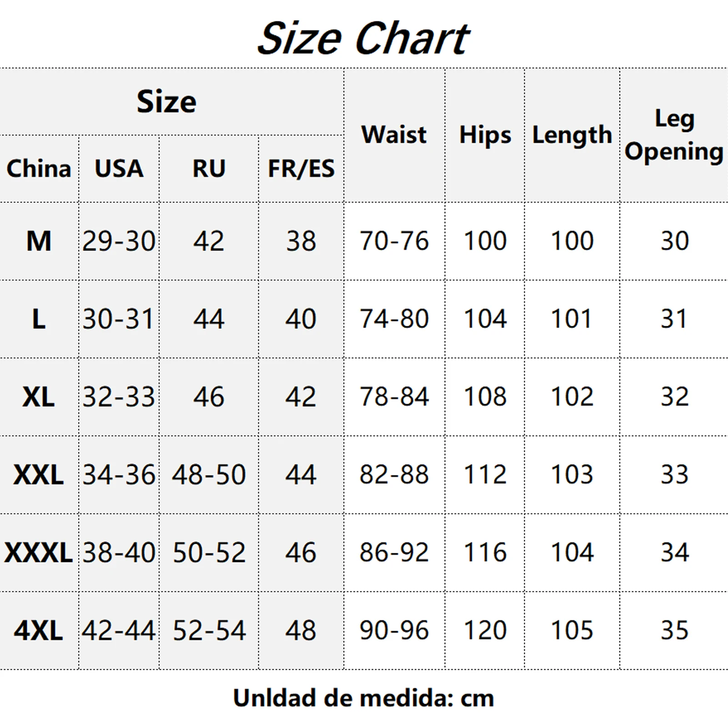The width and height of the screenshot is (728, 728).
Task: Select the Hips column header
Action: [485, 135]
